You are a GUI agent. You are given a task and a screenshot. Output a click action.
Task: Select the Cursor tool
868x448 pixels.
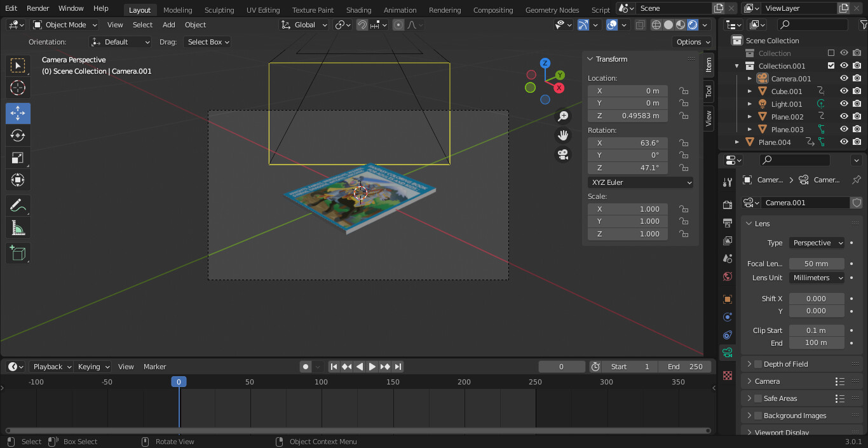click(18, 88)
